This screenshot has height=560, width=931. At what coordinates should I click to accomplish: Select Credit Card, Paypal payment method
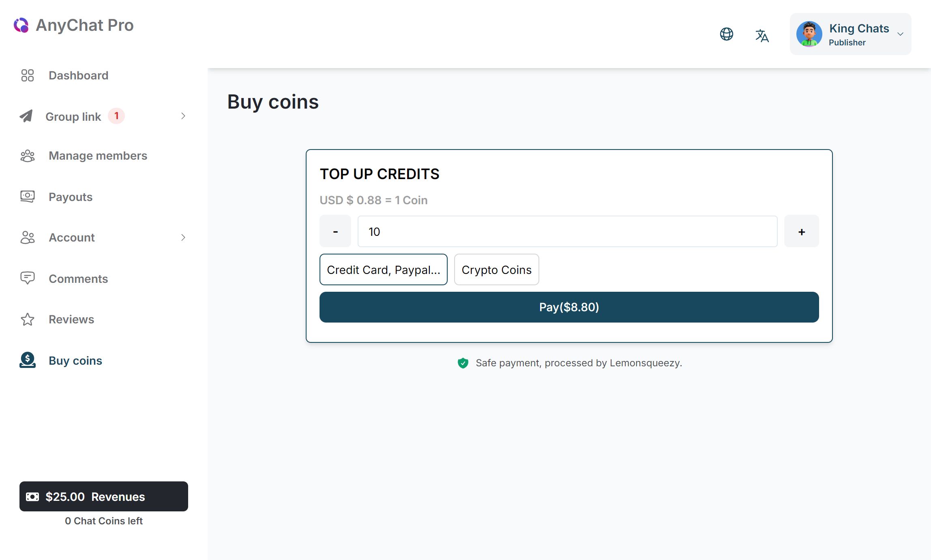pyautogui.click(x=383, y=270)
